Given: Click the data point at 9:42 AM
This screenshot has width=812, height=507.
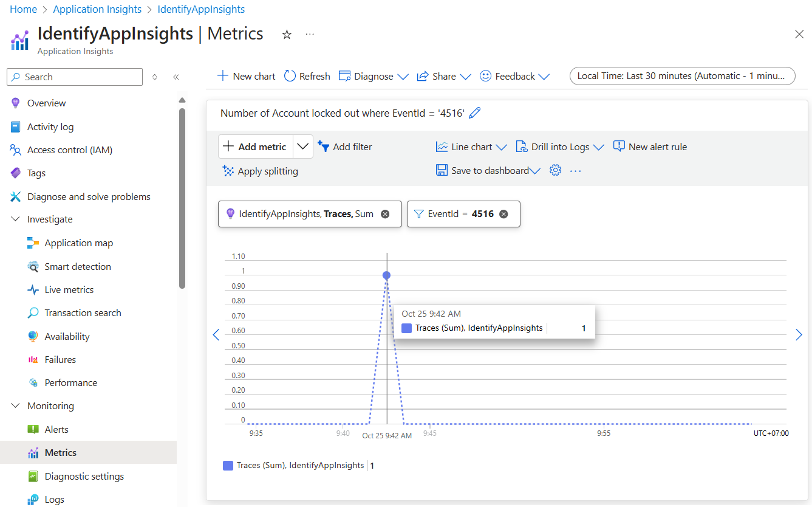Looking at the screenshot, I should (387, 275).
